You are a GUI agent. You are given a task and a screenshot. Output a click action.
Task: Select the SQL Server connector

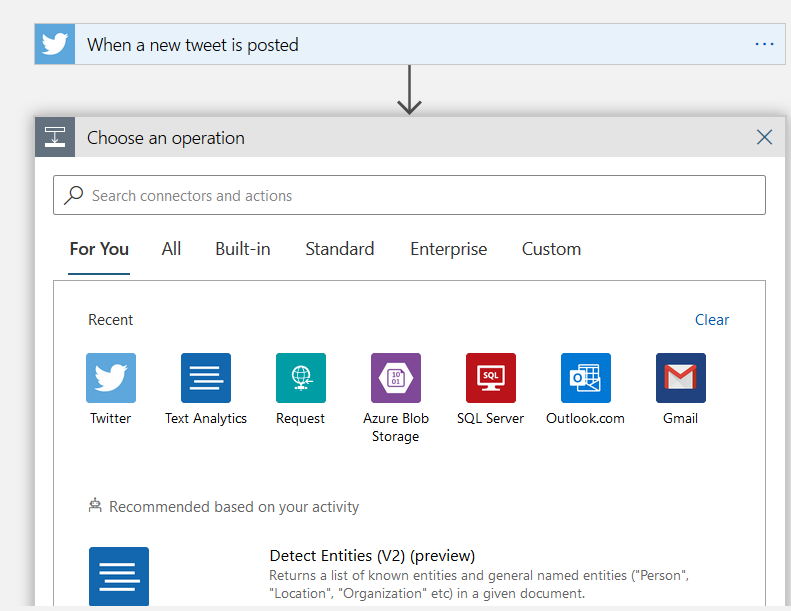click(491, 378)
